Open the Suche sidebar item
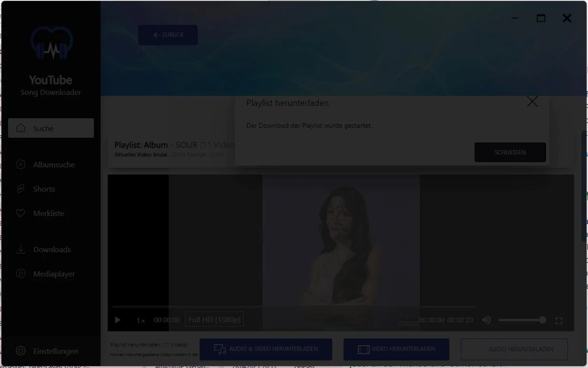588x368 pixels. point(51,128)
